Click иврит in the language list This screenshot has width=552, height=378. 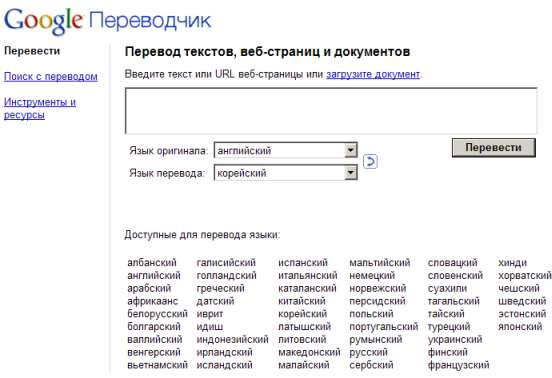pyautogui.click(x=210, y=314)
